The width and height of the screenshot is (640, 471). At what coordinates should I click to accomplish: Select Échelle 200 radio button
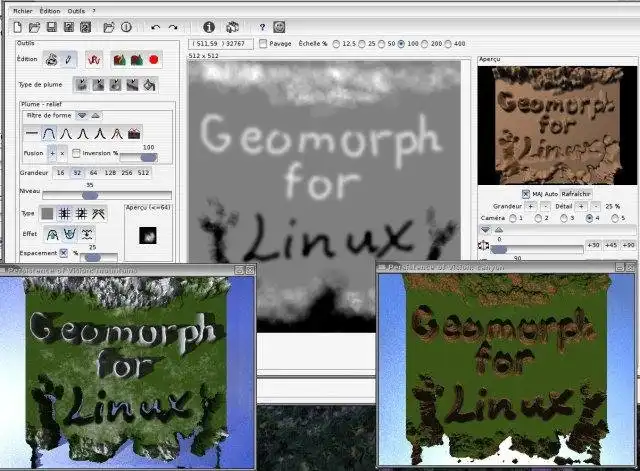424,44
